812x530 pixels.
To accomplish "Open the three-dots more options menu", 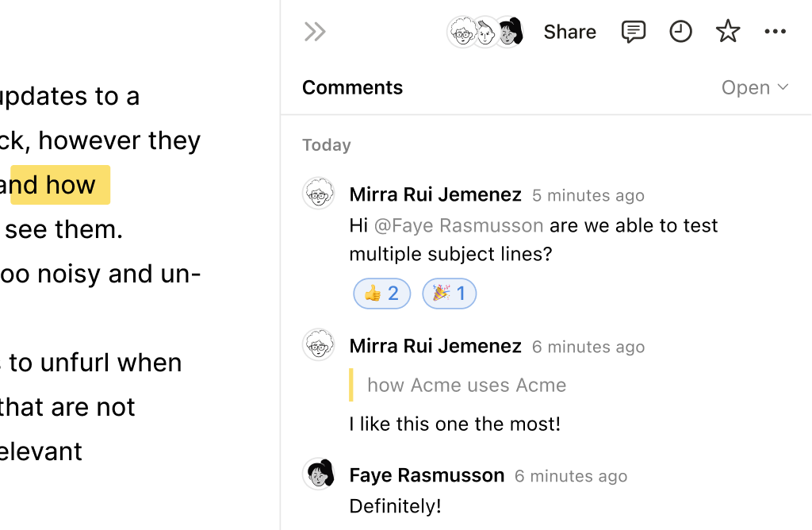I will [x=775, y=32].
